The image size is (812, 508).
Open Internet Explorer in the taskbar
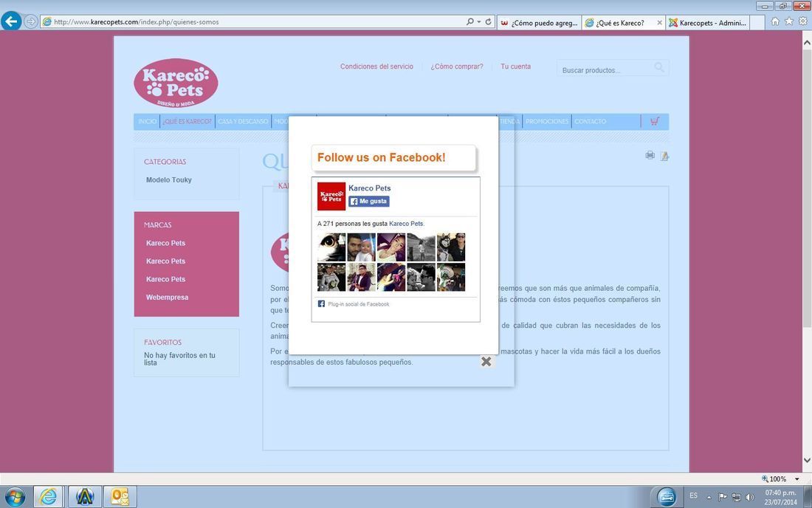click(48, 497)
